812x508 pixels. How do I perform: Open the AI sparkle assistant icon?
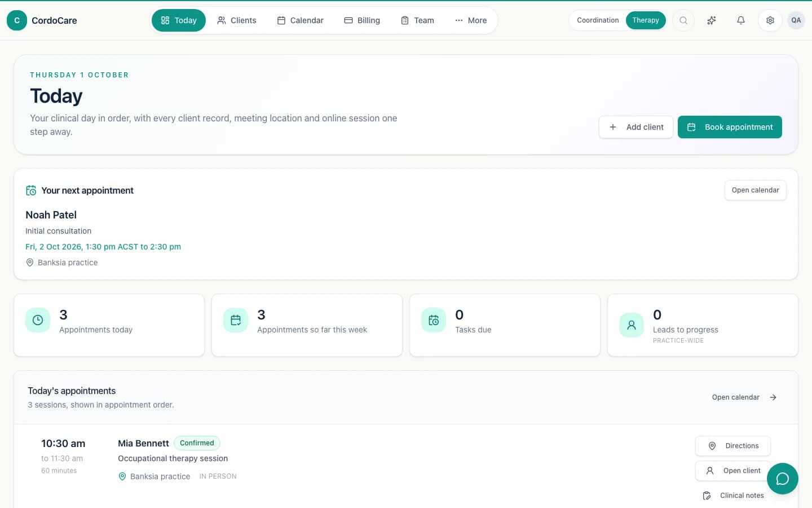coord(712,20)
